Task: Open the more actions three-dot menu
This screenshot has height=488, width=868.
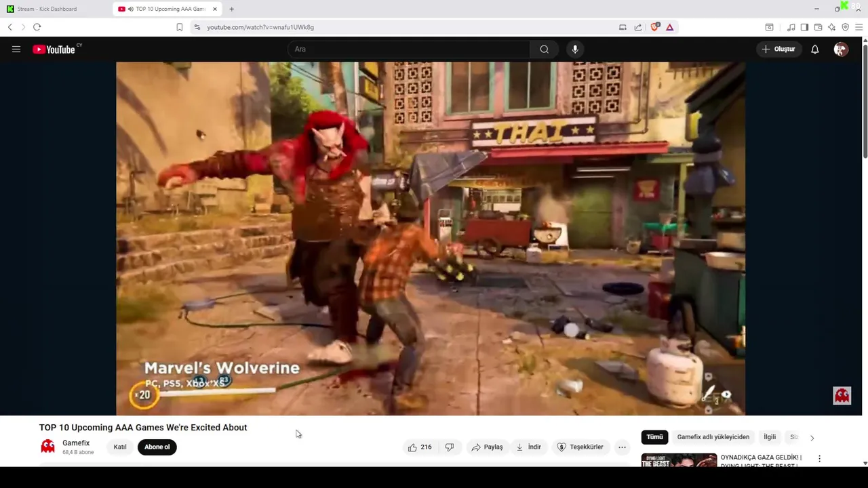Action: point(622,447)
